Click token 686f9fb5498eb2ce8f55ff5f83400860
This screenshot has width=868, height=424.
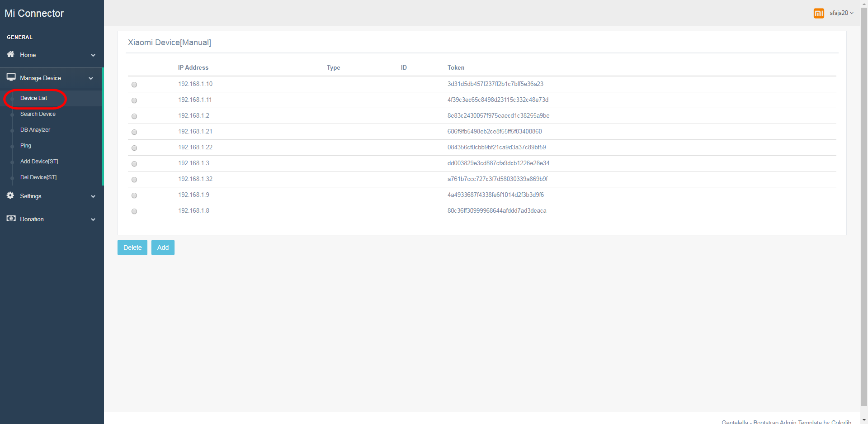(x=495, y=131)
